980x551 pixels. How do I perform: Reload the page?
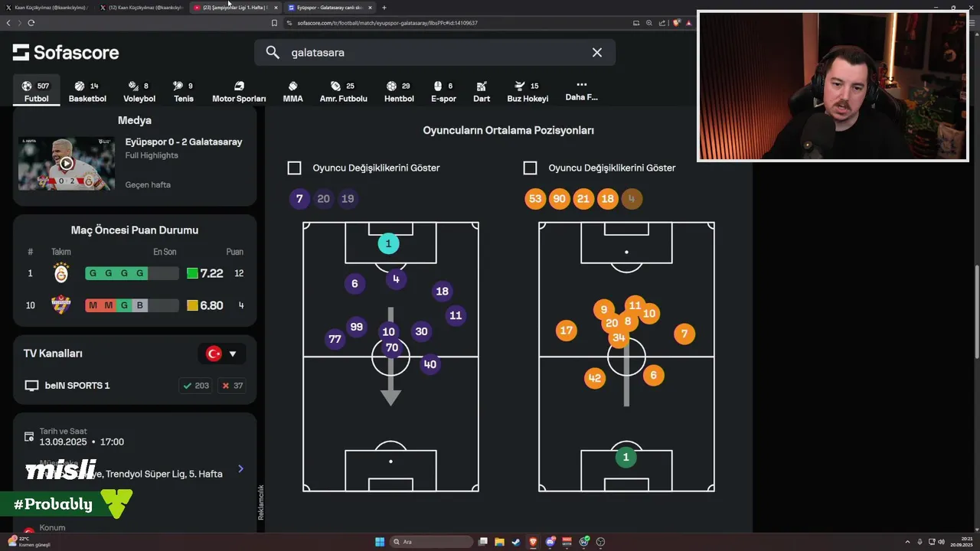tap(31, 23)
